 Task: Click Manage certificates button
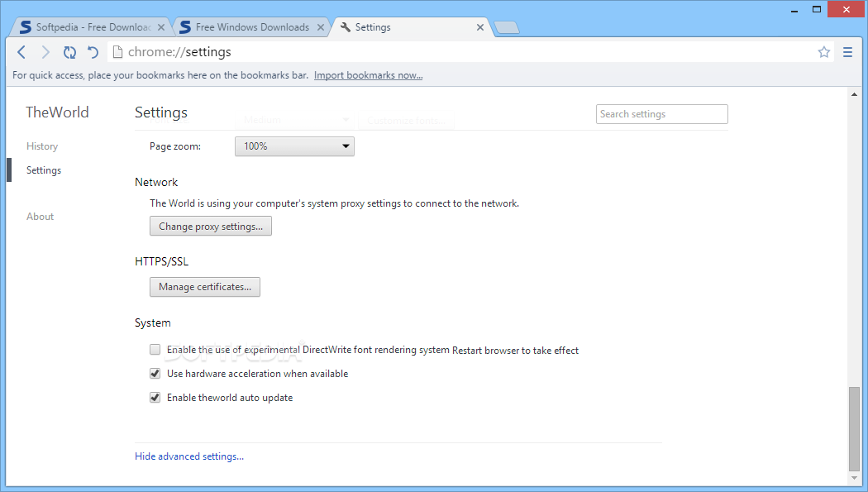coord(205,287)
